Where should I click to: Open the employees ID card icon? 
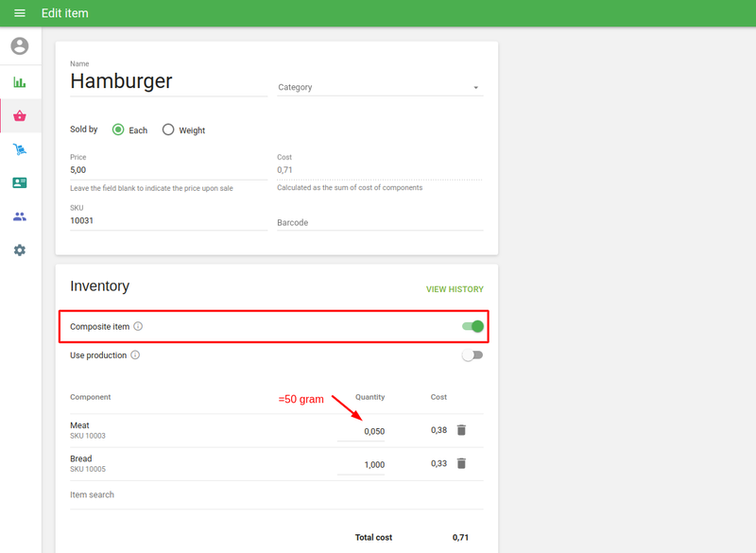point(20,182)
